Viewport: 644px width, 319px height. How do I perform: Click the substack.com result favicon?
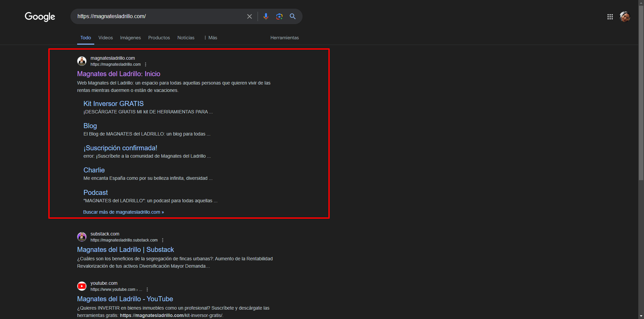[x=82, y=237]
